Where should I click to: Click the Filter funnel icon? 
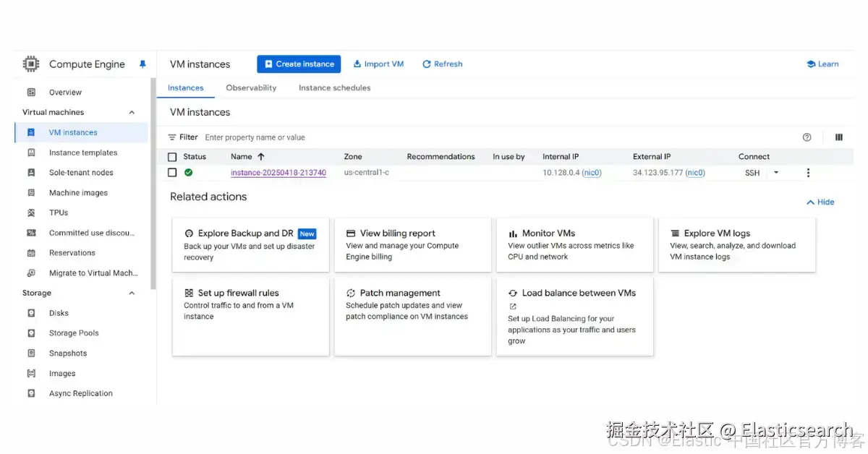coord(172,137)
